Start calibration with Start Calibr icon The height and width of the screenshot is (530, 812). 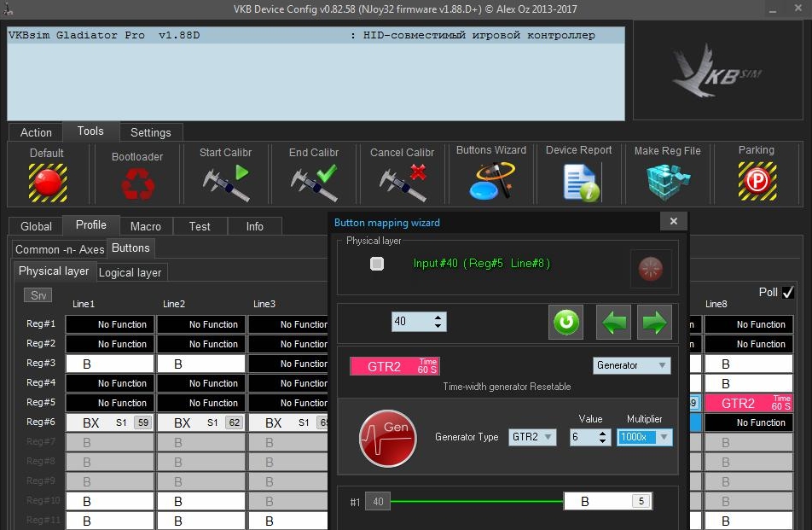pyautogui.click(x=226, y=183)
